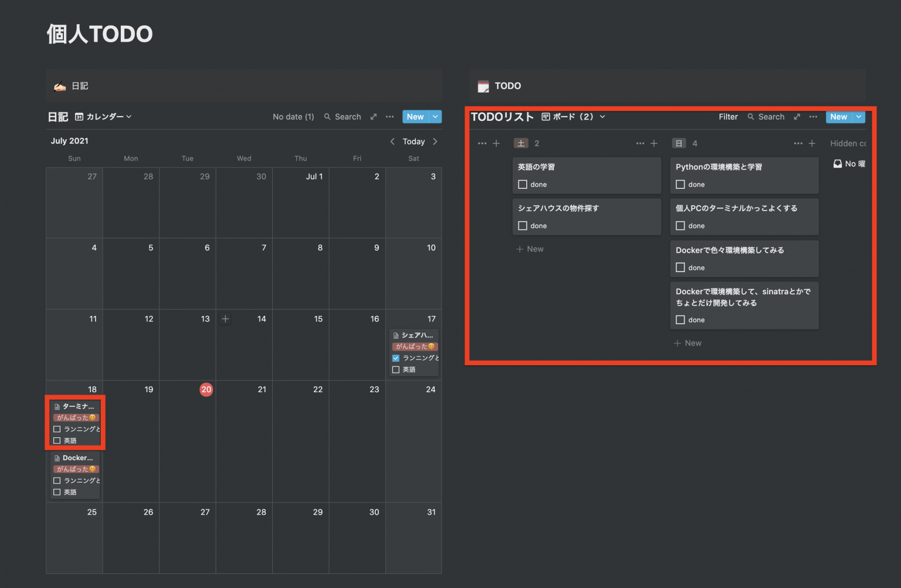Open the Filter menu on TODOリスト
The height and width of the screenshot is (588, 901).
[x=728, y=117]
